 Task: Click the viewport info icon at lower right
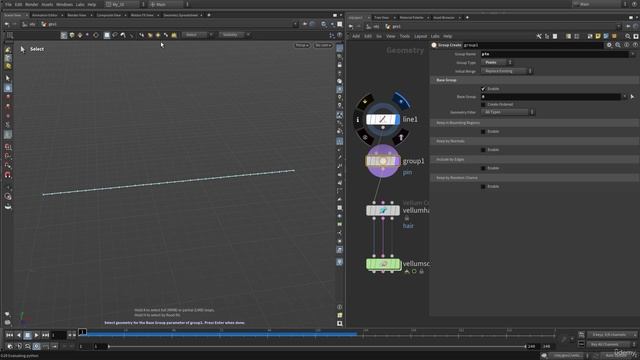[340, 307]
